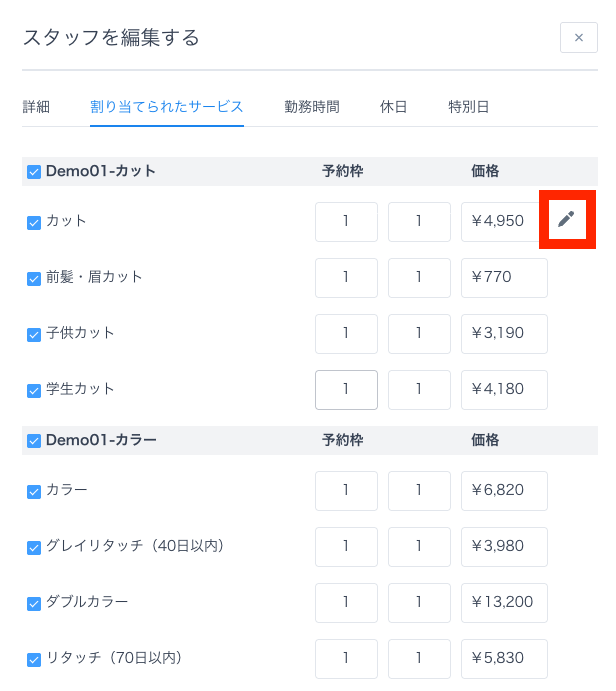616x691 pixels.
Task: Toggle the ダブルカラー checkbox
Action: click(x=34, y=603)
